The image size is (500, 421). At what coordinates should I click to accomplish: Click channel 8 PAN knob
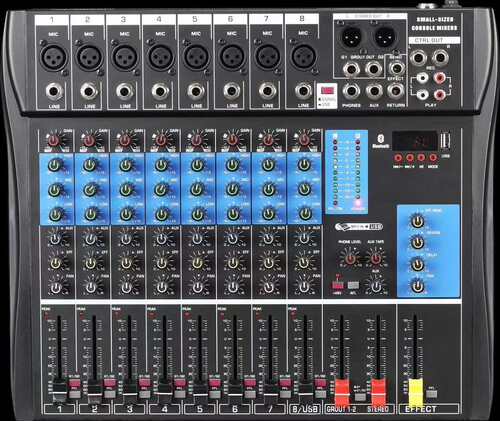click(304, 287)
